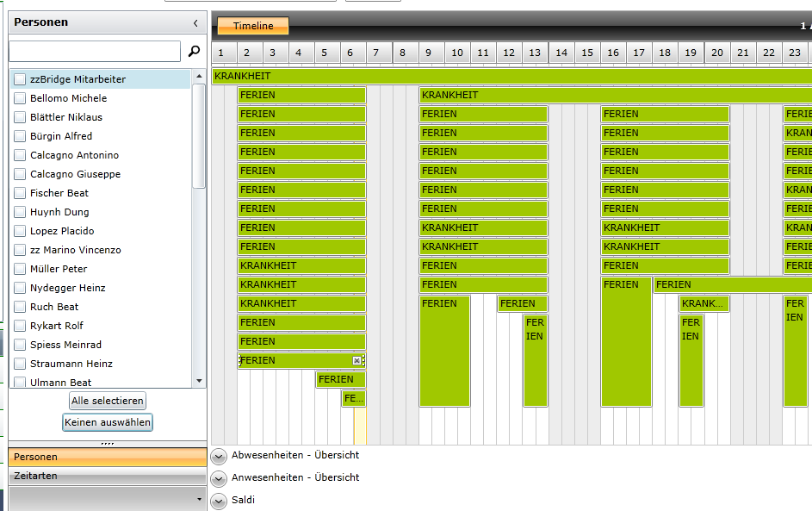Enable the Rykart Rolf checkbox

coord(20,326)
